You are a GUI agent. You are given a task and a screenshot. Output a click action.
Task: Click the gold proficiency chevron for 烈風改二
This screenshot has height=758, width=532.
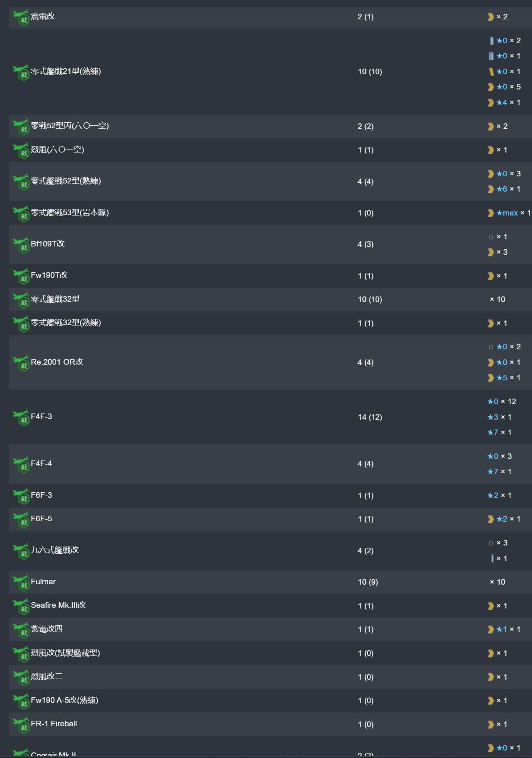click(491, 677)
